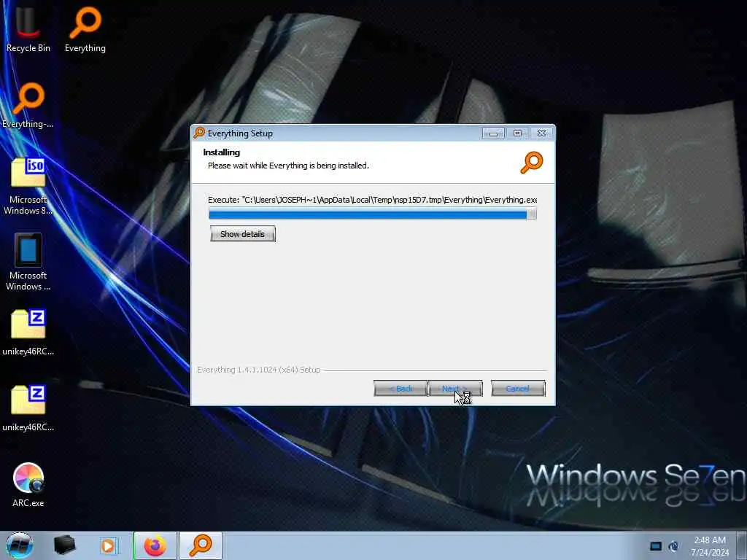Switch to Firefox in the taskbar

[x=155, y=545]
